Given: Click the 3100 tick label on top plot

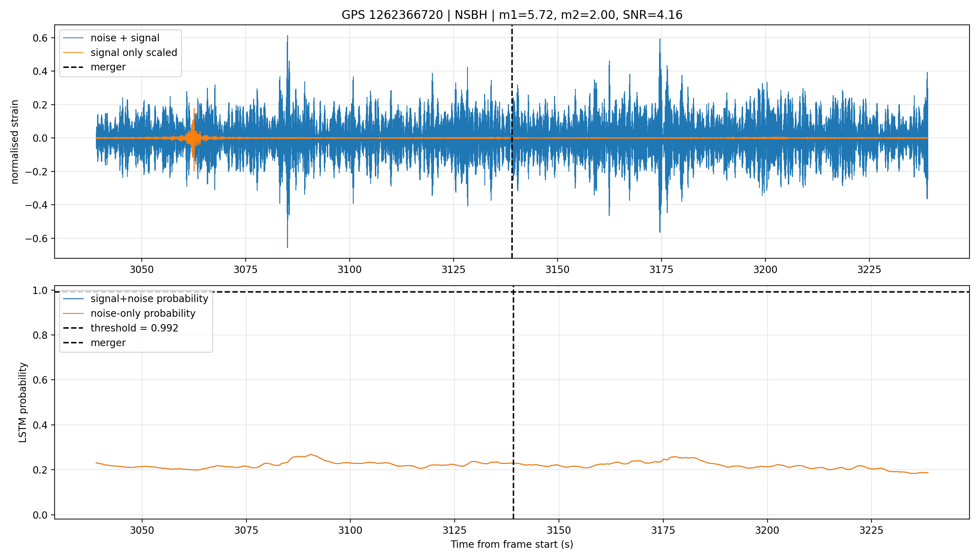Looking at the screenshot, I should coord(350,269).
